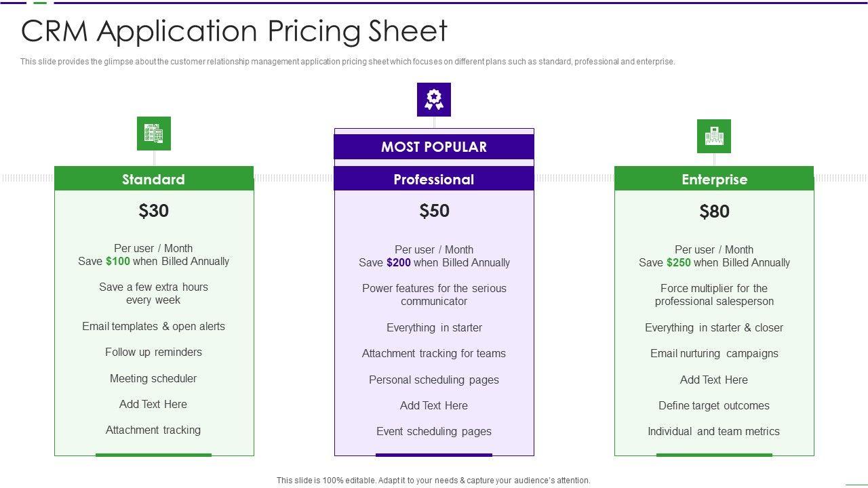The width and height of the screenshot is (868, 488).
Task: Select the Professional plan header
Action: coord(434,179)
